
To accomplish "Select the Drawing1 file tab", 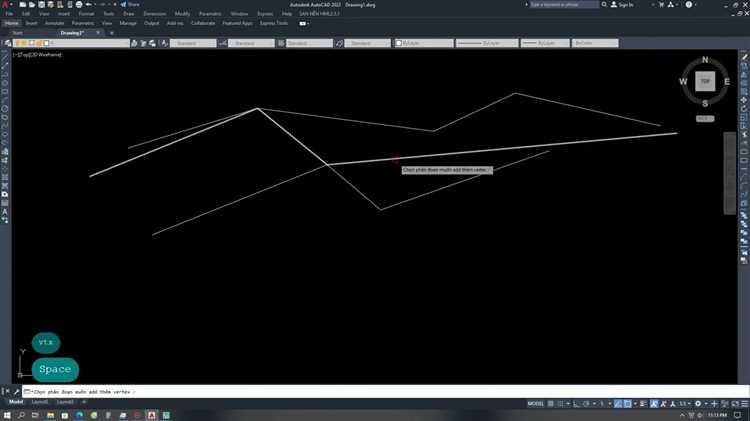I will coord(72,33).
